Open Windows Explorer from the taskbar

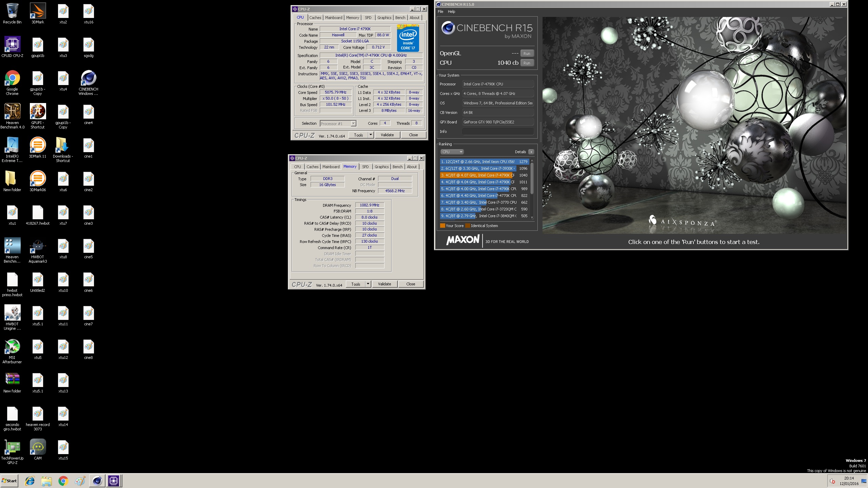click(x=46, y=481)
